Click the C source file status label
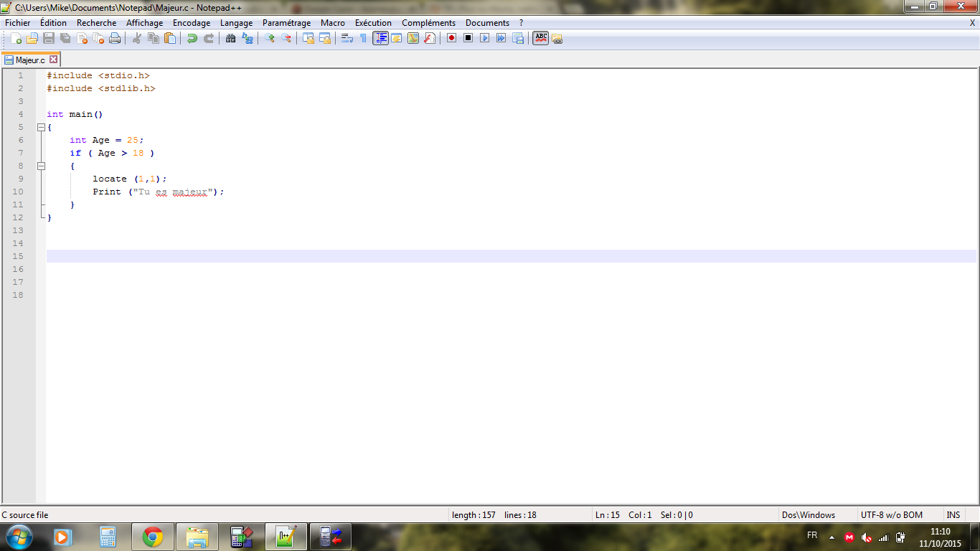The image size is (980, 551). [x=25, y=515]
